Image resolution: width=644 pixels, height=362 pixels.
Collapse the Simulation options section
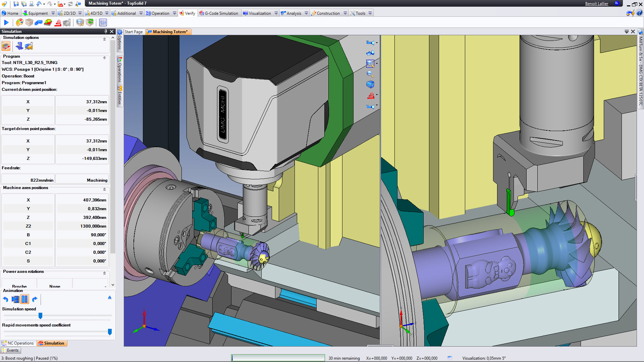click(104, 39)
